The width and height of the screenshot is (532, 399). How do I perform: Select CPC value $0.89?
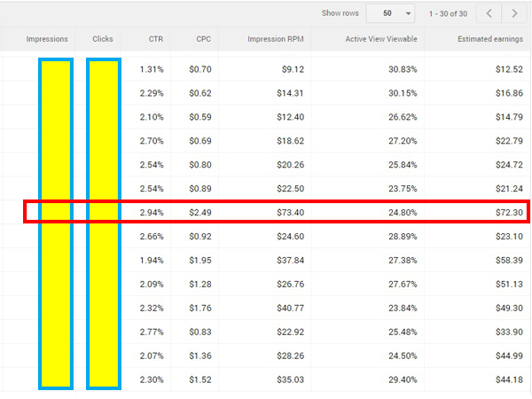tap(200, 189)
